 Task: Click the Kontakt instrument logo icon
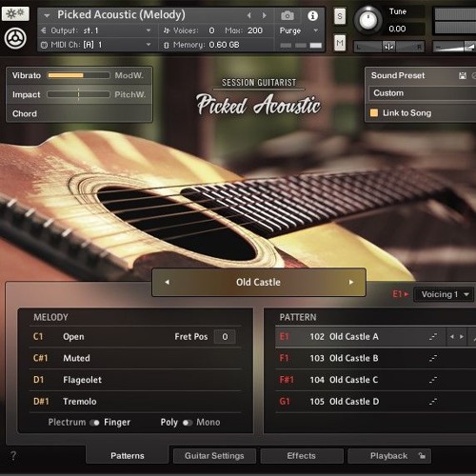[15, 38]
